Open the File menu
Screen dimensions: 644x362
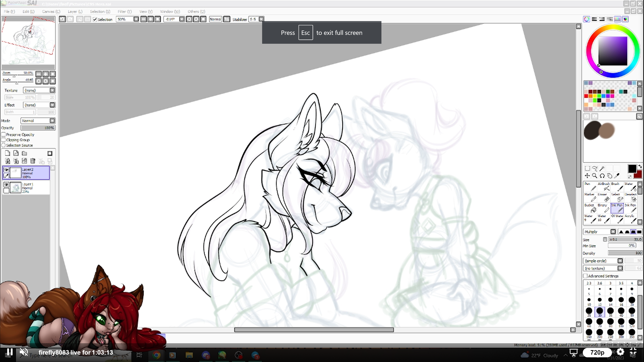10,12
